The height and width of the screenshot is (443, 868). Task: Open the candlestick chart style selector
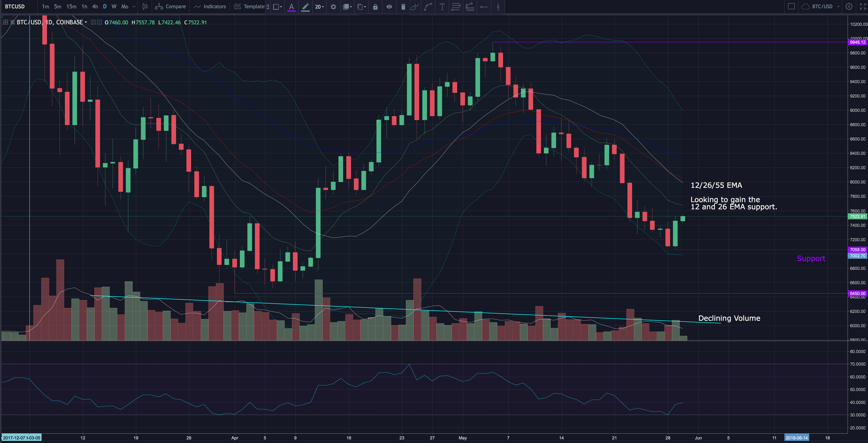pyautogui.click(x=145, y=6)
